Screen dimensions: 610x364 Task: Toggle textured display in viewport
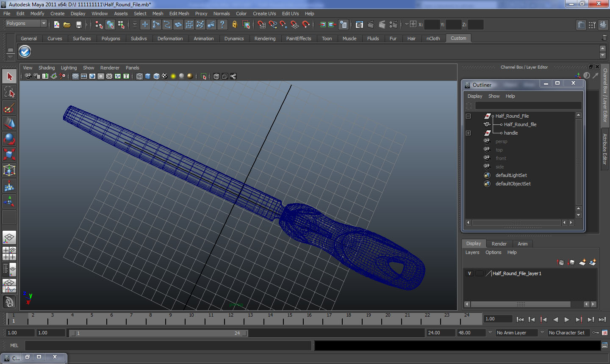(x=165, y=76)
